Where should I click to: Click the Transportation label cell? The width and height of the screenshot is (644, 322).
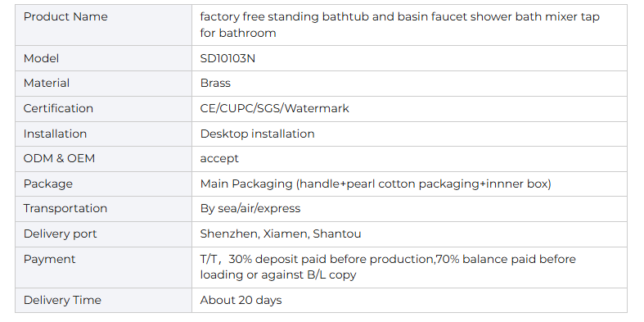(x=103, y=209)
